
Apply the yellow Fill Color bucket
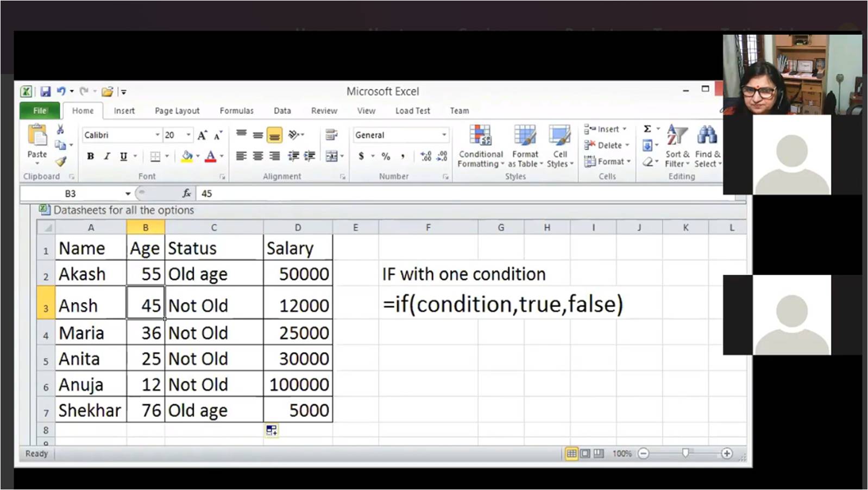187,156
